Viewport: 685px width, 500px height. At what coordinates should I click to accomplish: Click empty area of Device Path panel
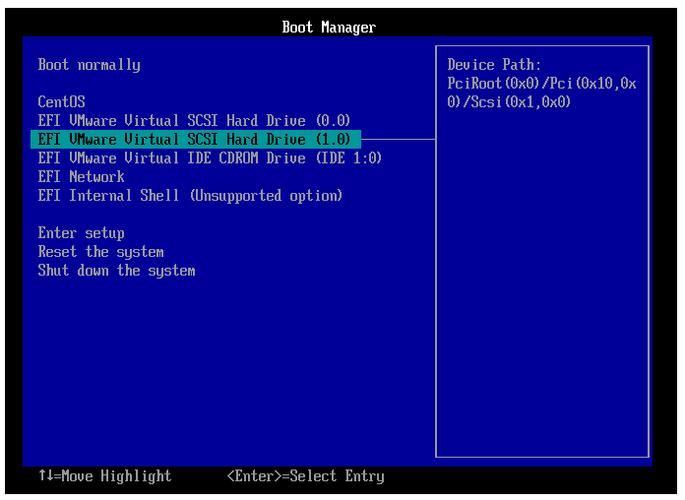point(541,300)
